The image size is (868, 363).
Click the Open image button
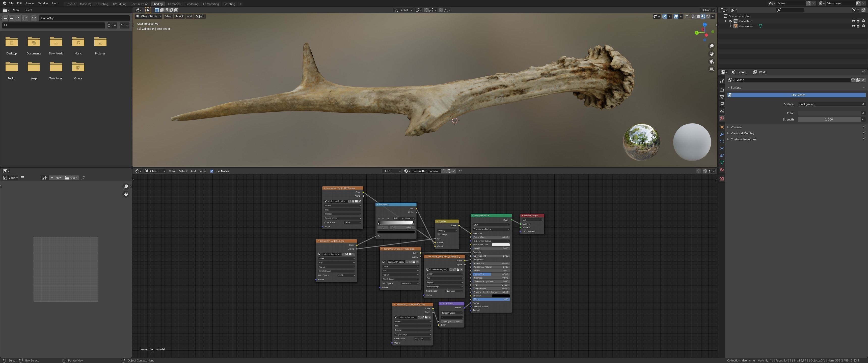click(x=71, y=177)
